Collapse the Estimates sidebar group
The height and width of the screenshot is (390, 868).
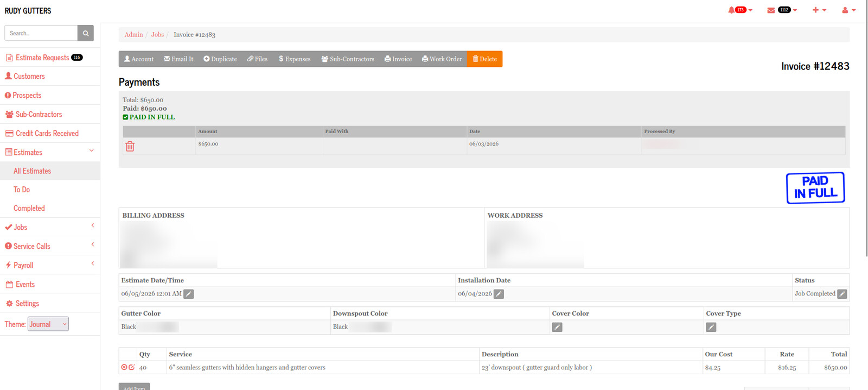click(50, 152)
